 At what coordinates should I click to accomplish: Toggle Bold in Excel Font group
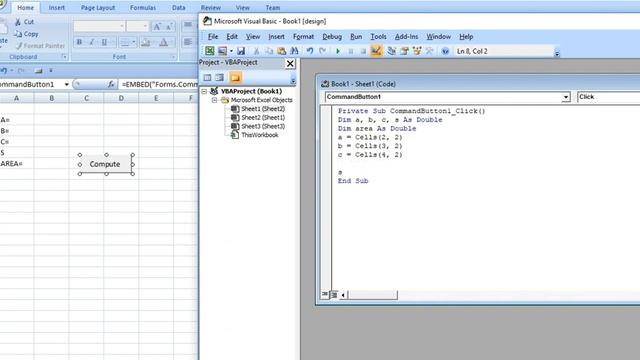pos(79,42)
